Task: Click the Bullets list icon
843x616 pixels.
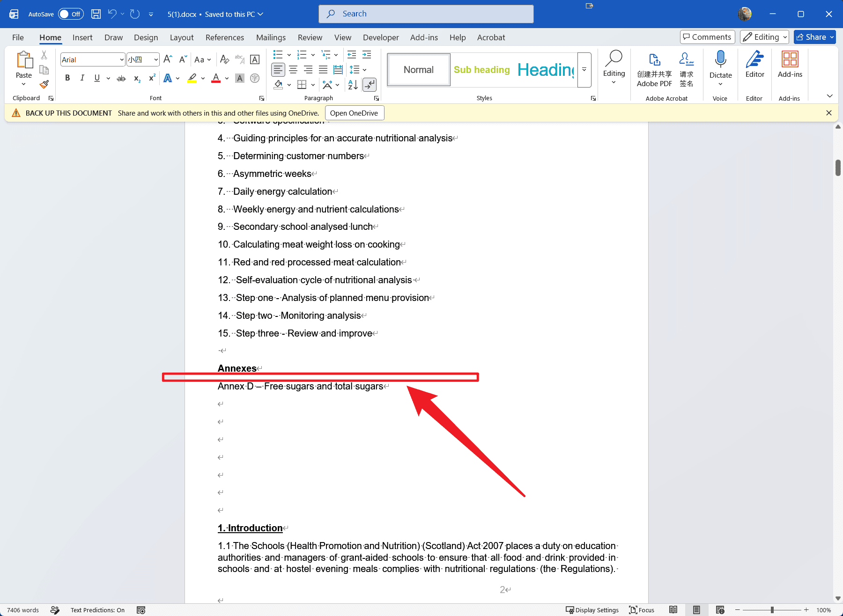Action: [x=278, y=55]
